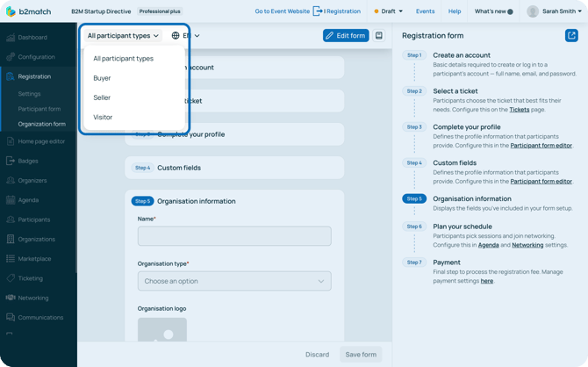Click the Organizers sidebar icon
The height and width of the screenshot is (367, 588).
click(11, 180)
